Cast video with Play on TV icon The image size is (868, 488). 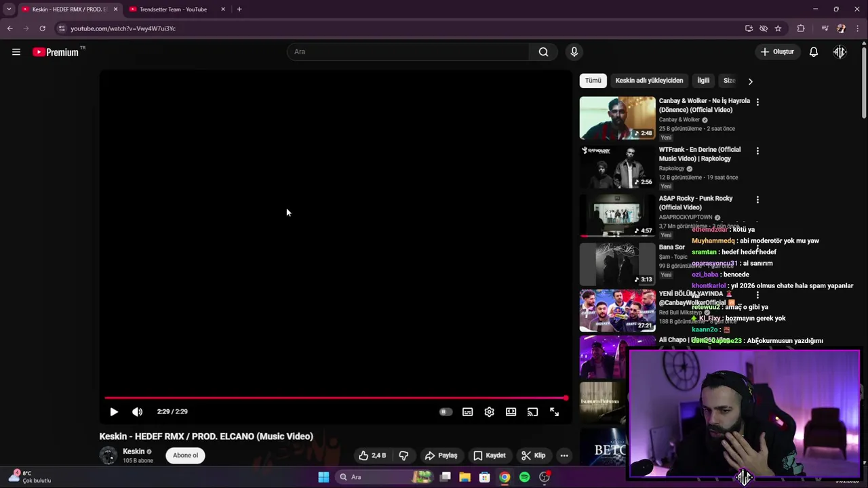pos(532,411)
